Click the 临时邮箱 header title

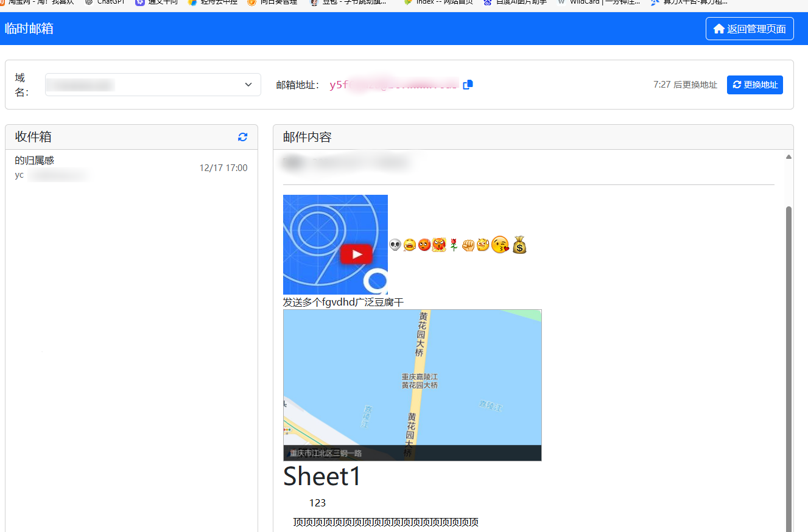coord(29,29)
